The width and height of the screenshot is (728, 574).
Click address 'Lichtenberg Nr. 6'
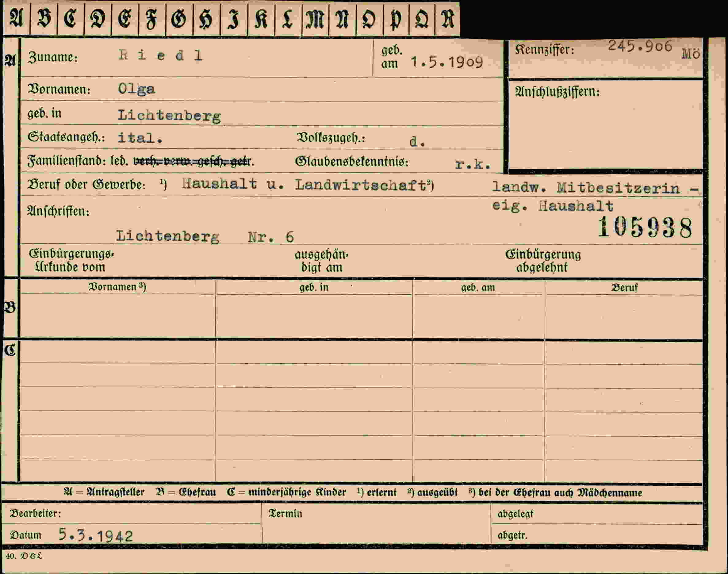pyautogui.click(x=205, y=237)
